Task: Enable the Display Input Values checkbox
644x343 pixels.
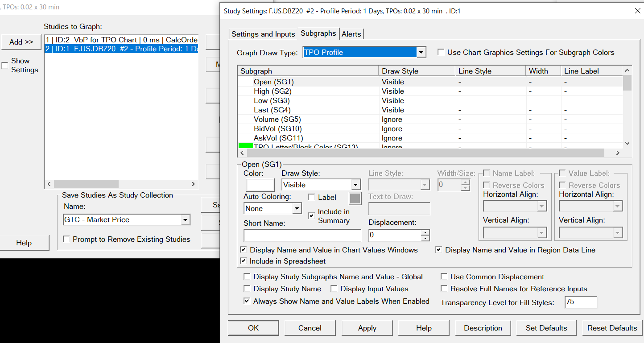Action: [334, 289]
